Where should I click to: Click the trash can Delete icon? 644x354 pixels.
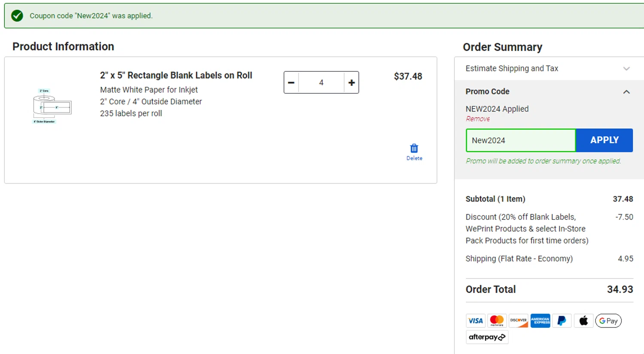coord(414,149)
